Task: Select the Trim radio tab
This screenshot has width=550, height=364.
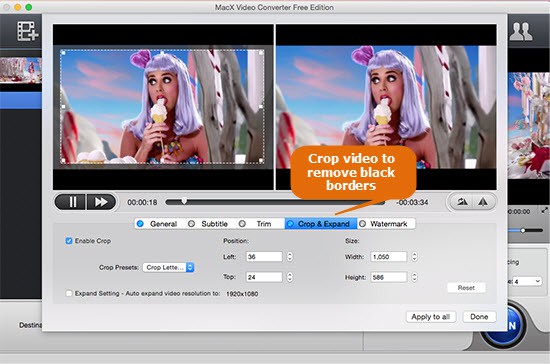Action: pos(255,224)
